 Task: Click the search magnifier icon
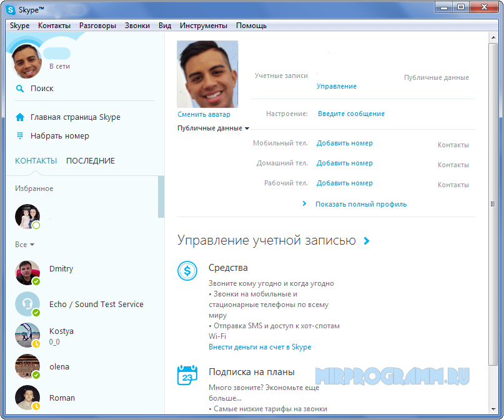click(20, 89)
